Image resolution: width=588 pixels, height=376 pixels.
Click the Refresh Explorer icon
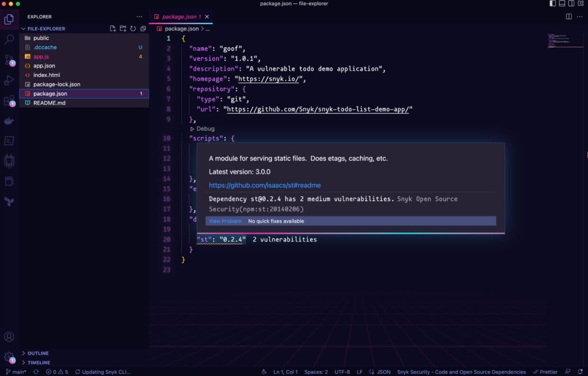coord(133,28)
